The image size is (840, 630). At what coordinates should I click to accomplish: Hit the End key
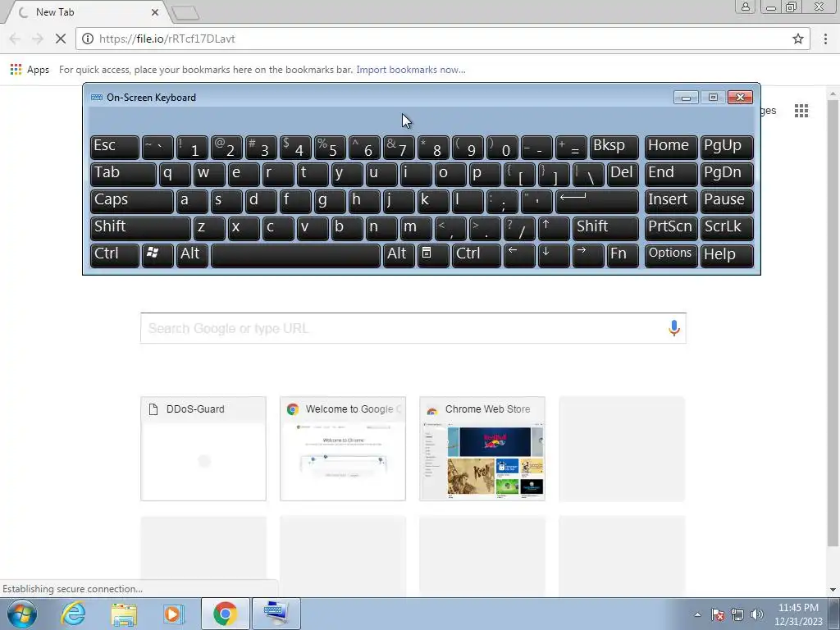[671, 174]
